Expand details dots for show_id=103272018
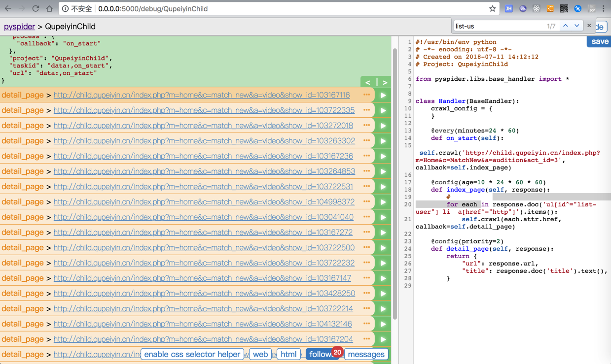This screenshot has width=611, height=364. [366, 125]
